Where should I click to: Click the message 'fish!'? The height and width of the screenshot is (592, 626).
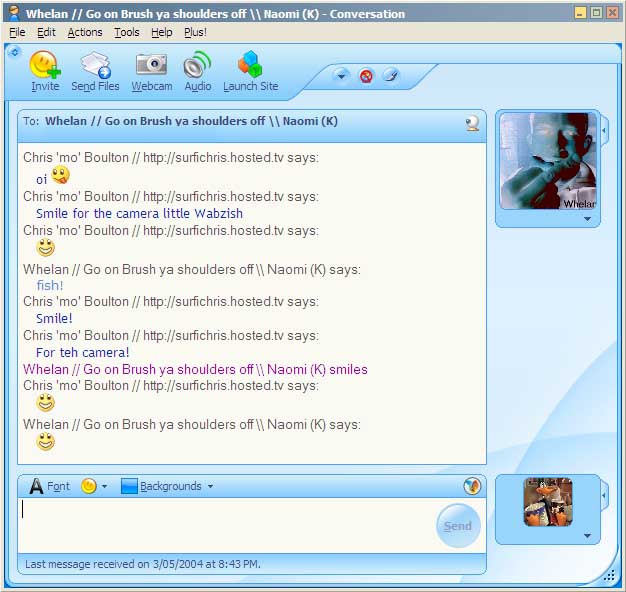(50, 285)
